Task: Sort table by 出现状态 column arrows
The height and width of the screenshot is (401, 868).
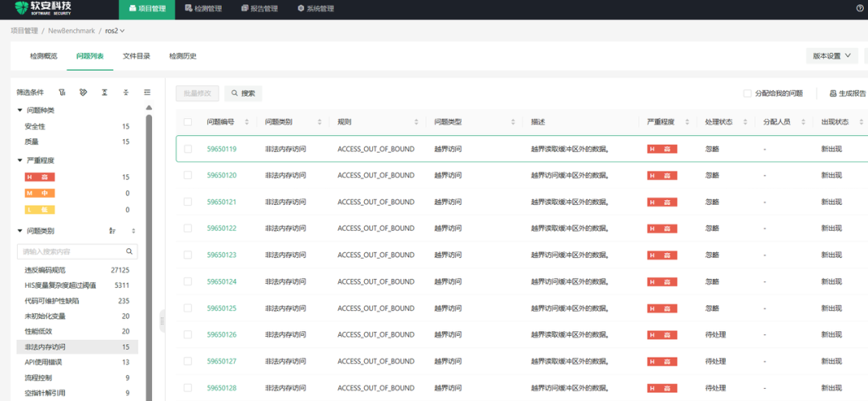Action: pyautogui.click(x=862, y=122)
